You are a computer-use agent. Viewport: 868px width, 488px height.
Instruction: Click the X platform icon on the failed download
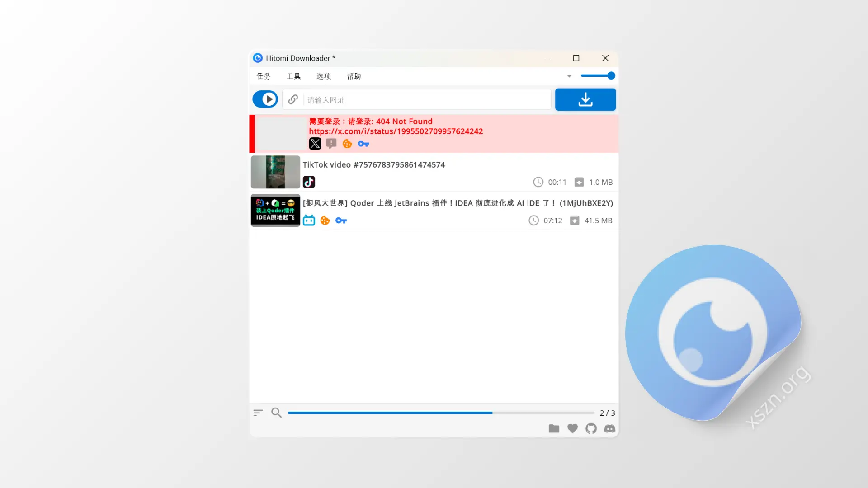[315, 144]
